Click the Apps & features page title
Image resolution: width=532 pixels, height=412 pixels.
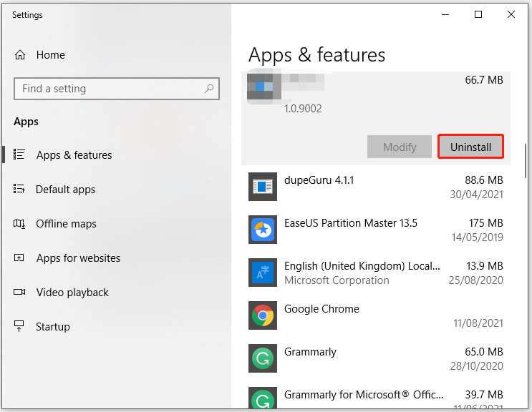[x=316, y=54]
